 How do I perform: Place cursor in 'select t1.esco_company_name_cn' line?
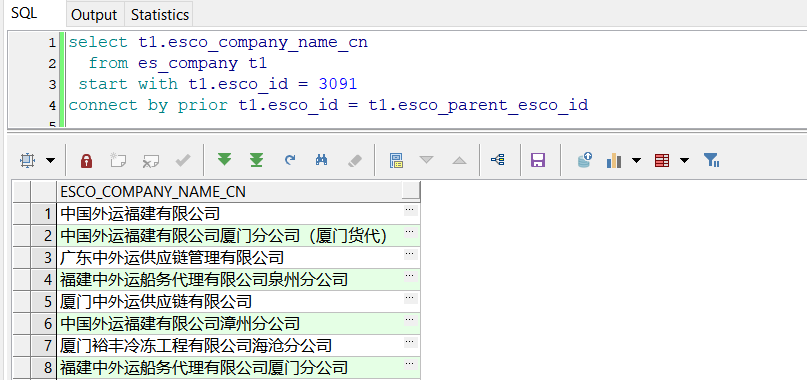point(218,42)
